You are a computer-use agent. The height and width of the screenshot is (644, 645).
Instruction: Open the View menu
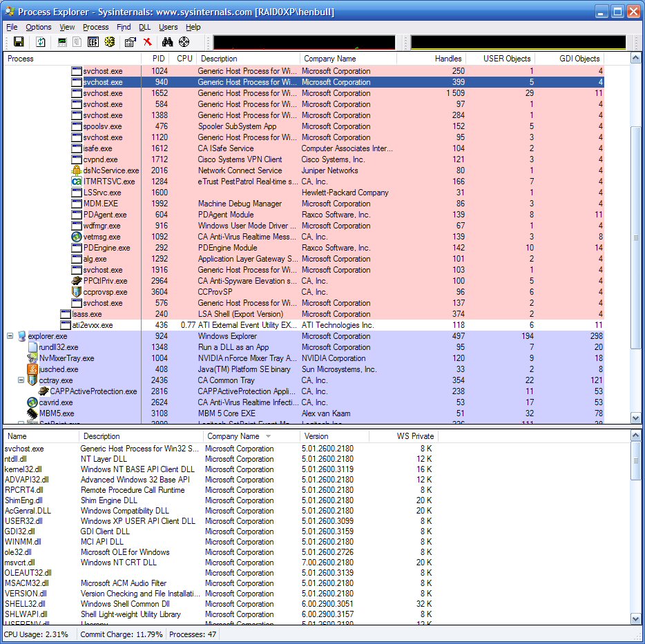[67, 27]
